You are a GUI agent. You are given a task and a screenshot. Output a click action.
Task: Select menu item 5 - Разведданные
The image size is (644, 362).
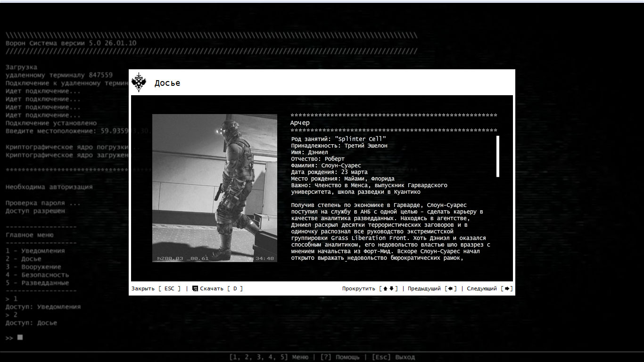tap(37, 283)
